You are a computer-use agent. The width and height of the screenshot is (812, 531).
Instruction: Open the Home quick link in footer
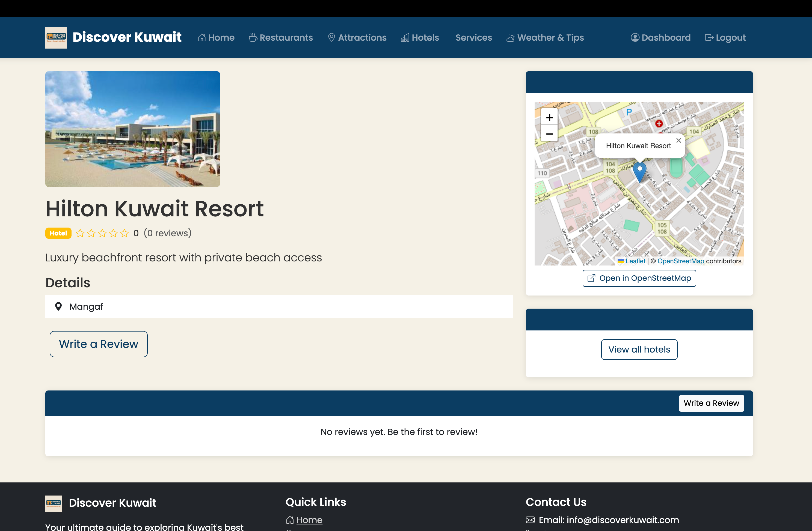[x=309, y=520]
